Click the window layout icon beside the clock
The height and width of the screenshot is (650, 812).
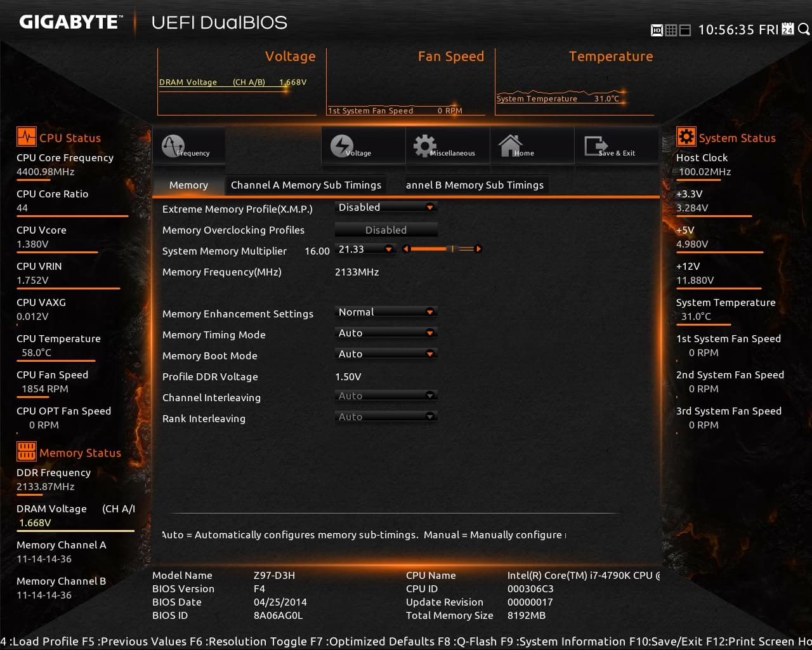(685, 30)
